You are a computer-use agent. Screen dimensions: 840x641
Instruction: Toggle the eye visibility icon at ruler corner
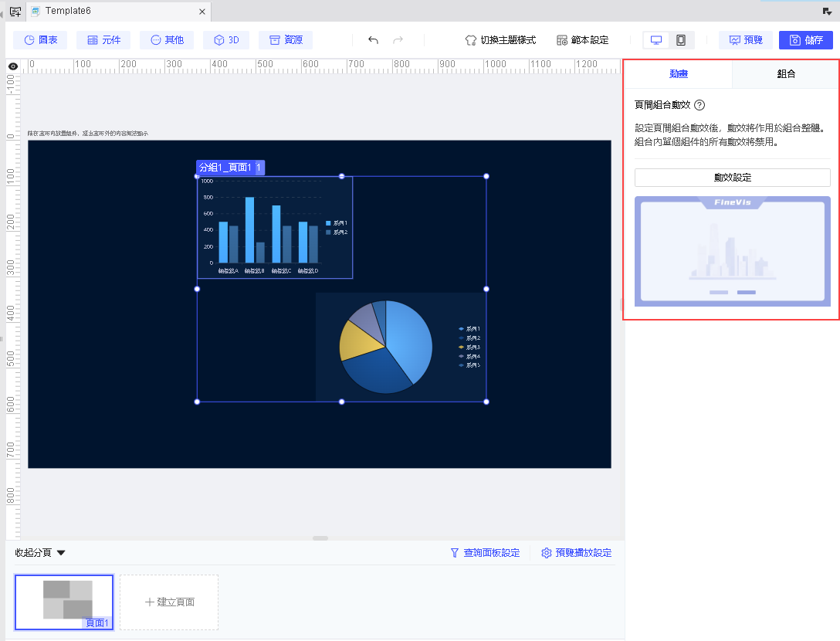tap(13, 66)
